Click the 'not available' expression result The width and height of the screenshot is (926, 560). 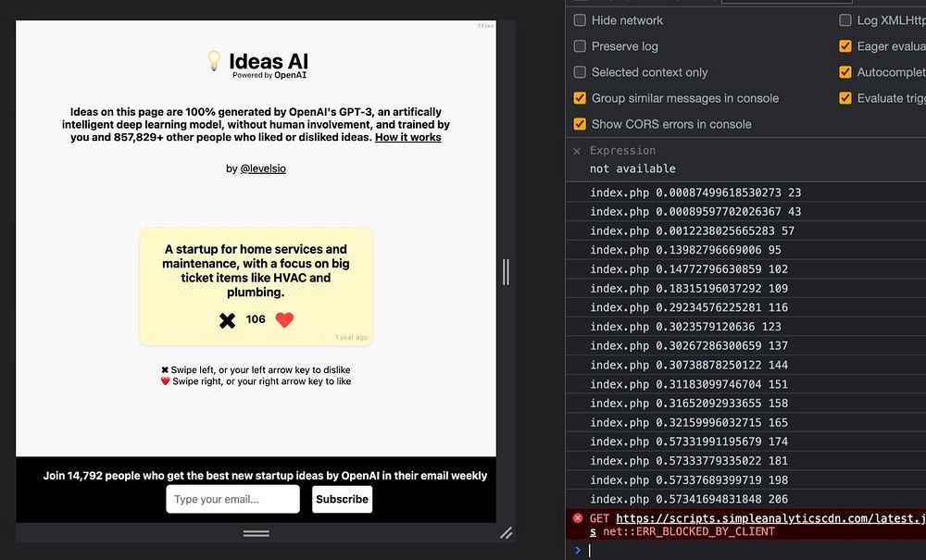(632, 168)
